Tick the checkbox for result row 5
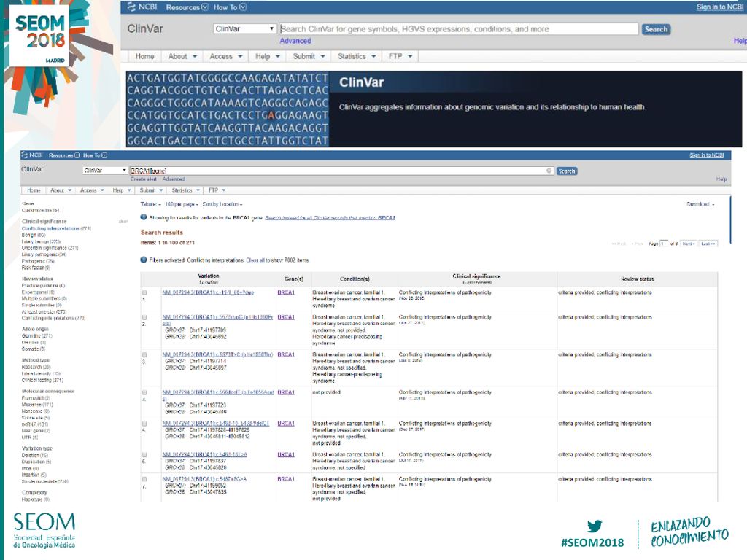Image resolution: width=747 pixels, height=560 pixels. [x=144, y=424]
